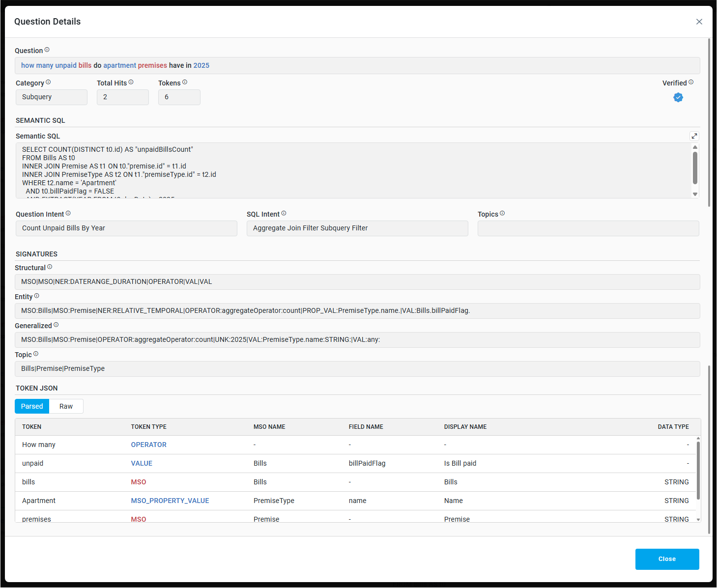Click the Topic signature field
Viewport: 717px width, 588px height.
tap(357, 369)
